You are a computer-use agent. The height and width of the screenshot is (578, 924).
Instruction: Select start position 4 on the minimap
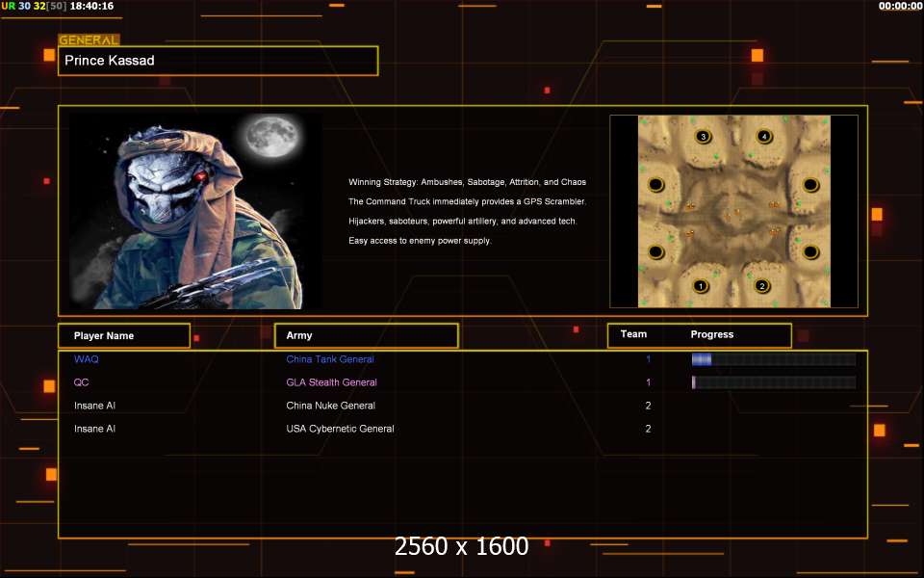click(764, 137)
